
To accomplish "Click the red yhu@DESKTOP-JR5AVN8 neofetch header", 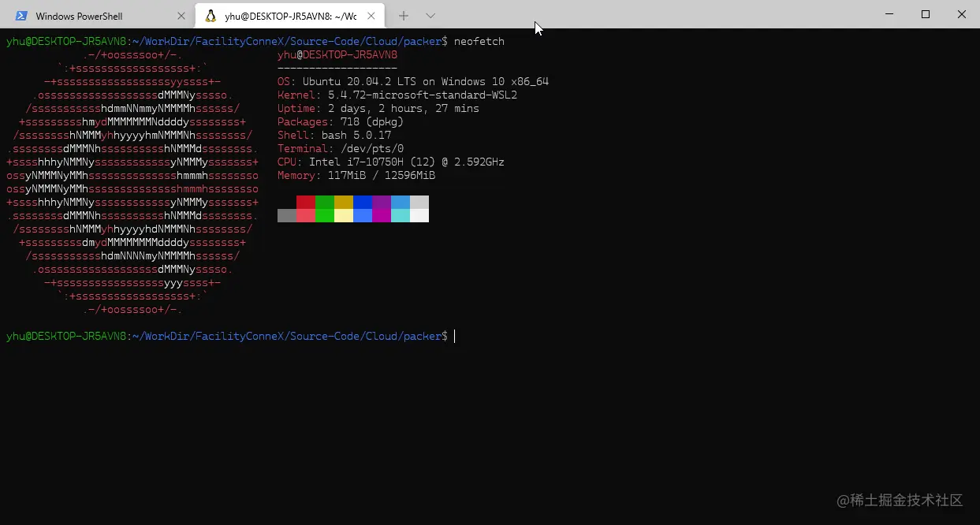I will tap(337, 55).
